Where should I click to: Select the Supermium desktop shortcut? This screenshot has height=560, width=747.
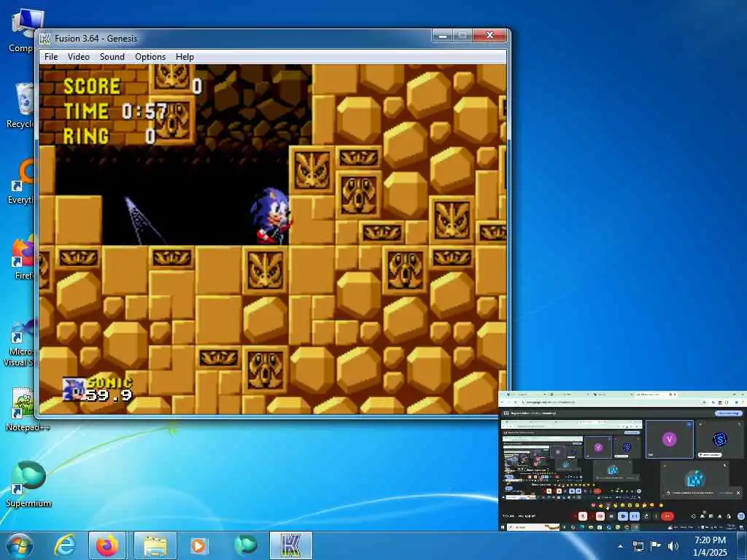(28, 484)
